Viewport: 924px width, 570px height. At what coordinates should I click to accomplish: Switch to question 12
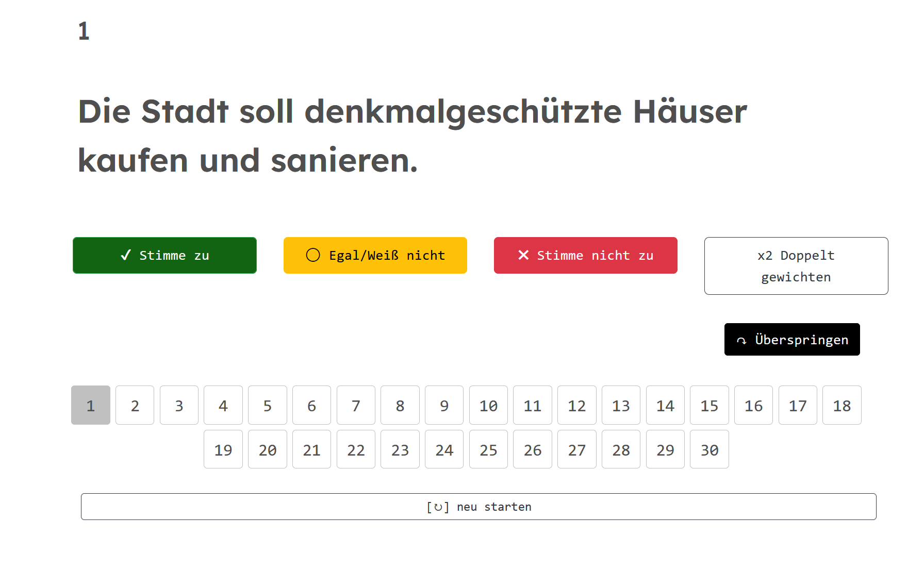[x=576, y=406]
